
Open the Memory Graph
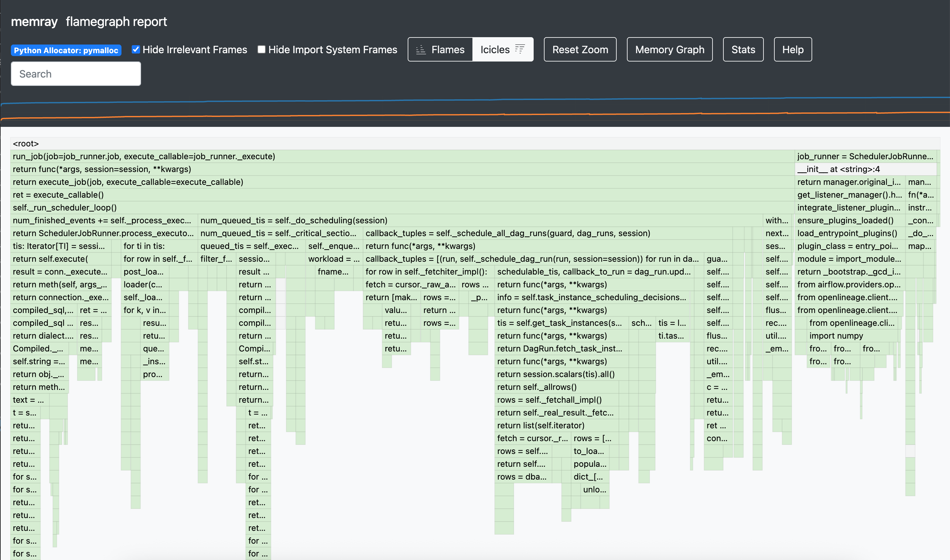(669, 49)
